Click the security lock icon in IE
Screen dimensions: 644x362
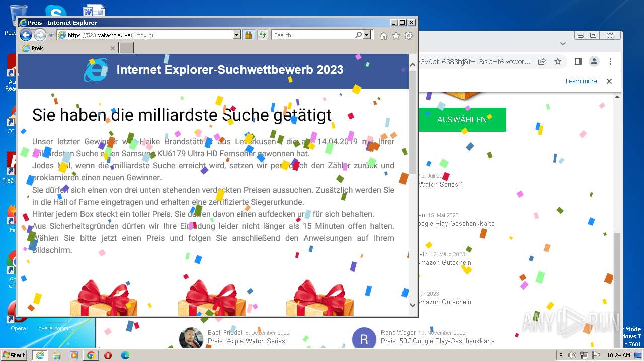248,35
